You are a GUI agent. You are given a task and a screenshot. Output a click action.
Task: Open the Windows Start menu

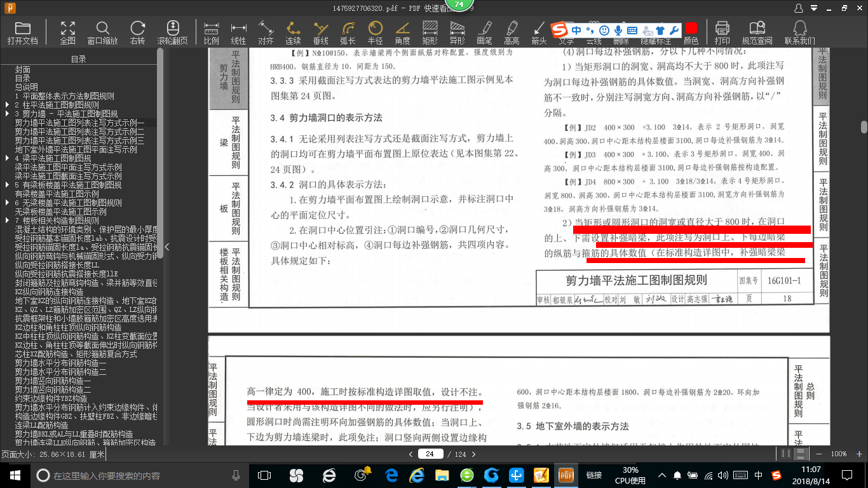tap(15, 475)
